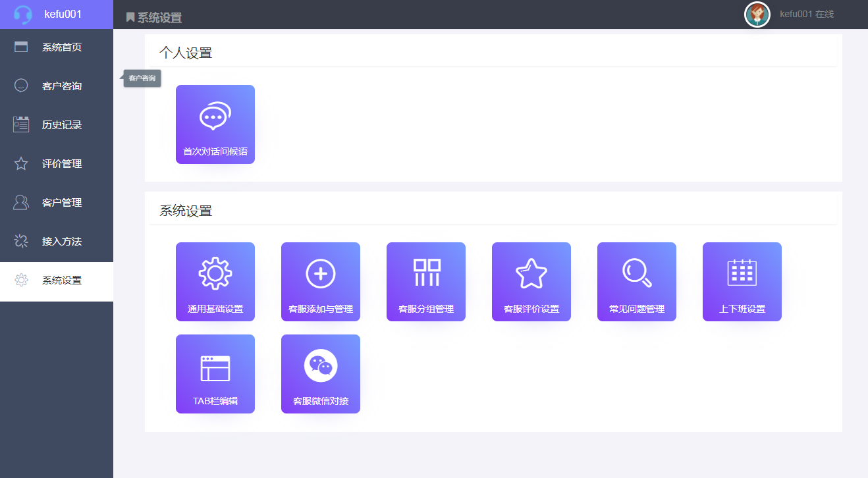Open the 客户咨询 menu item

[x=57, y=86]
